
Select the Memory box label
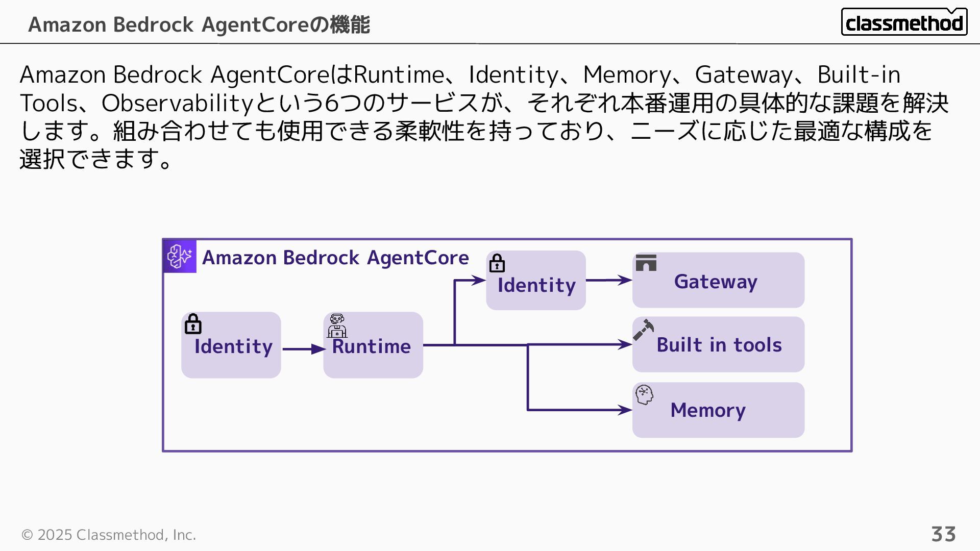click(708, 410)
